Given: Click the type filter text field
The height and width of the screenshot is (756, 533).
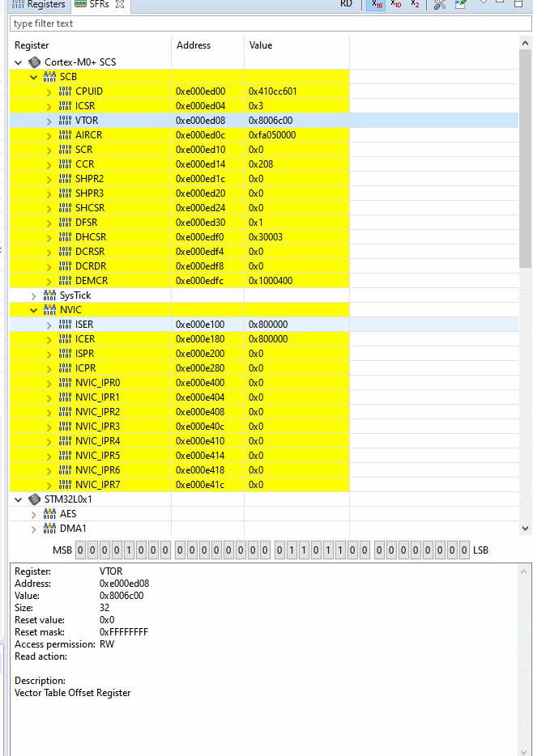Looking at the screenshot, I should (270, 23).
